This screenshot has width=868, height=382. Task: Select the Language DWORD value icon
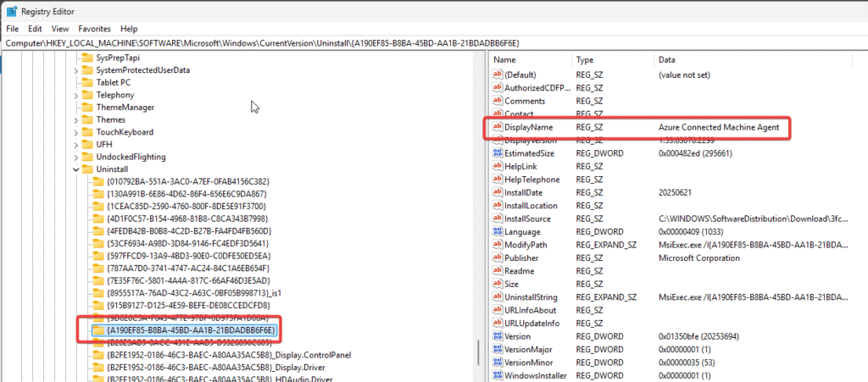[497, 231]
